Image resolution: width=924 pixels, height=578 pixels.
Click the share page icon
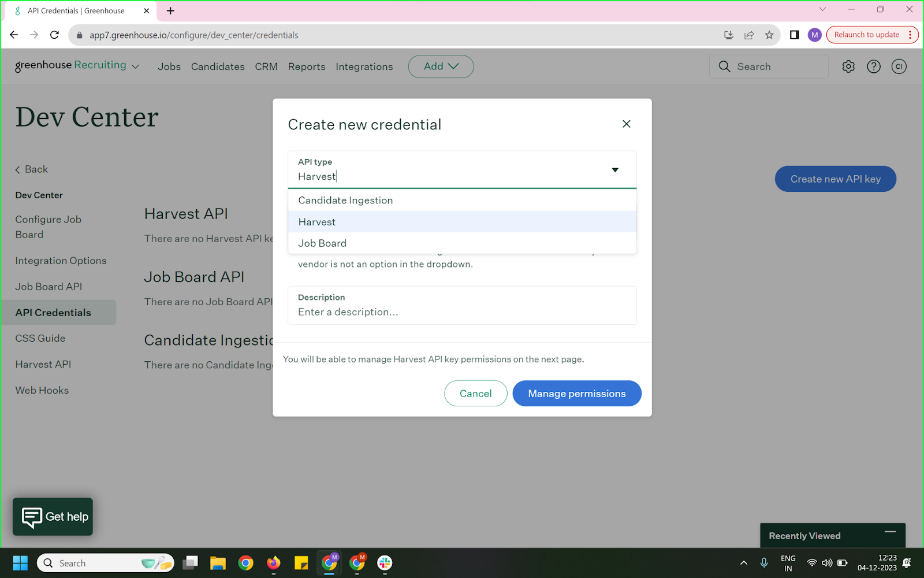pos(749,35)
